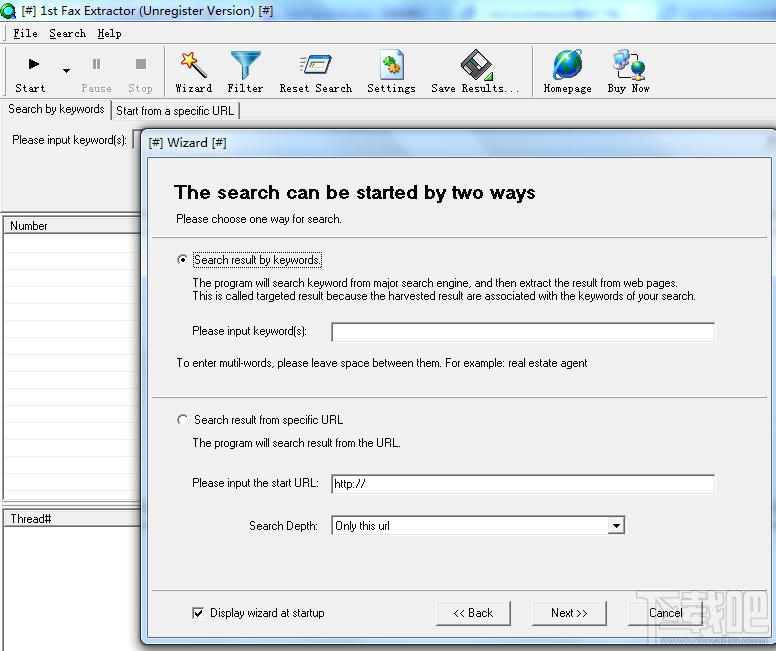Switch to Start from a specific URL tab
776x651 pixels.
175,110
